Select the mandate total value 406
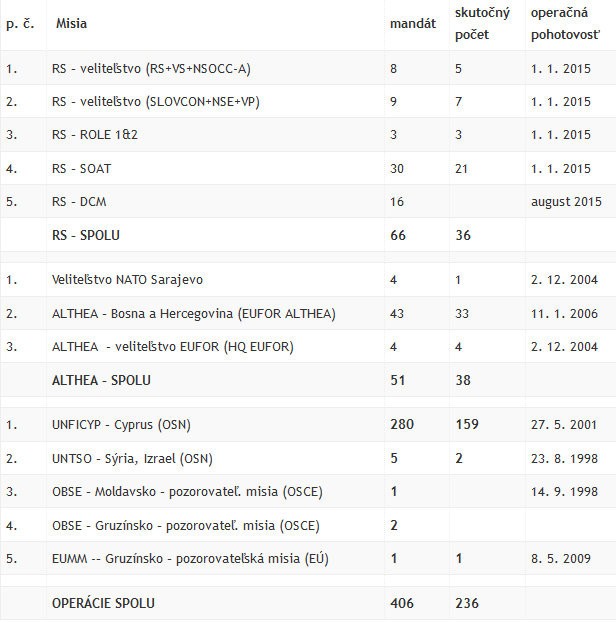Viewport: 616px width, 623px height. click(x=402, y=603)
